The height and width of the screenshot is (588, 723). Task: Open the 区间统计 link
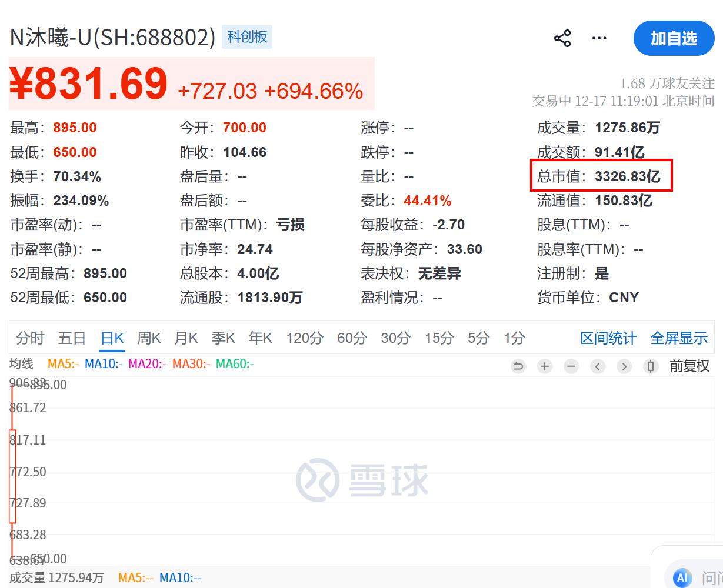click(608, 338)
